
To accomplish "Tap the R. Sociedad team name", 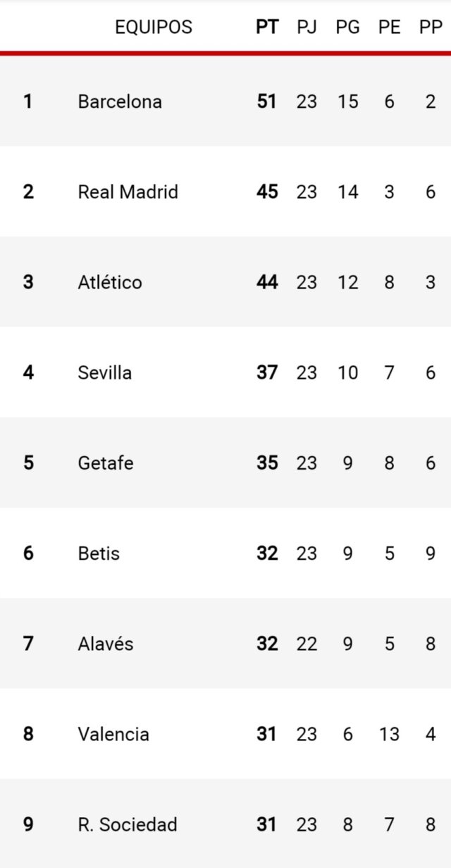I will pos(128,824).
